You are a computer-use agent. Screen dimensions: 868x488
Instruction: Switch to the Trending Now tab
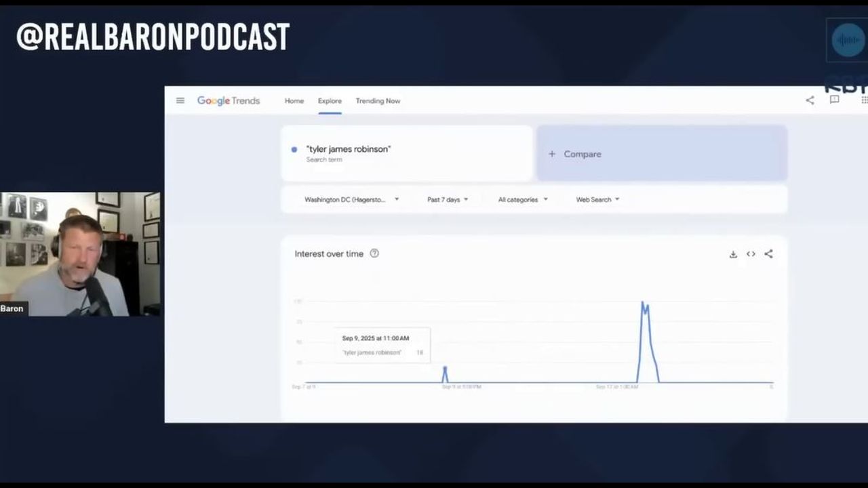[378, 101]
